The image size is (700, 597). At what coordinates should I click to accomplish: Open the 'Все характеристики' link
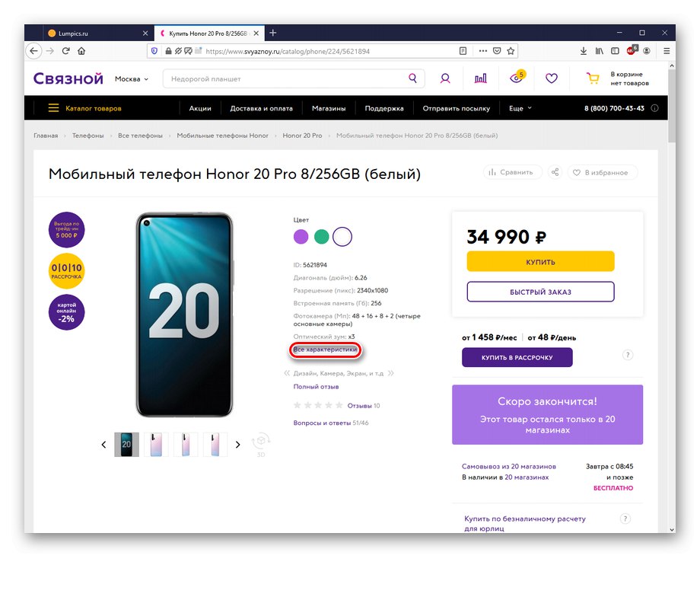click(326, 350)
